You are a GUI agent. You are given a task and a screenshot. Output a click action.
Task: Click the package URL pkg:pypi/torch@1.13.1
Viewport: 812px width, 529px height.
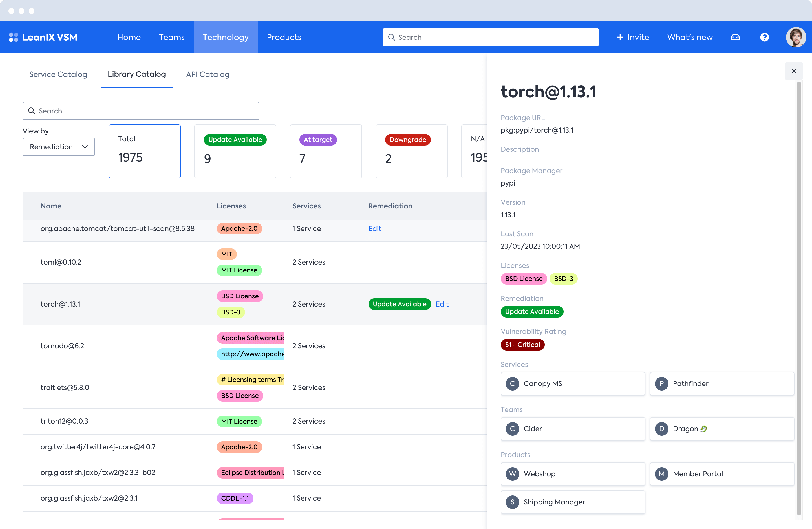(537, 130)
